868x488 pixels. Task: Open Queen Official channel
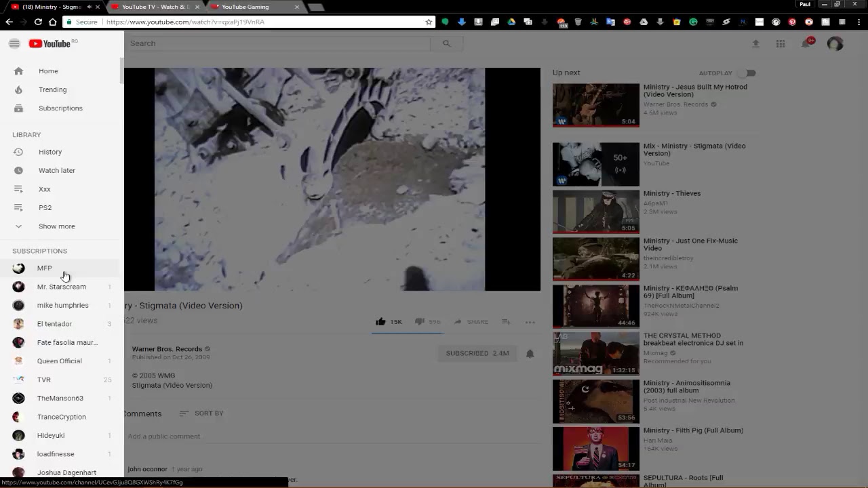[x=61, y=361]
